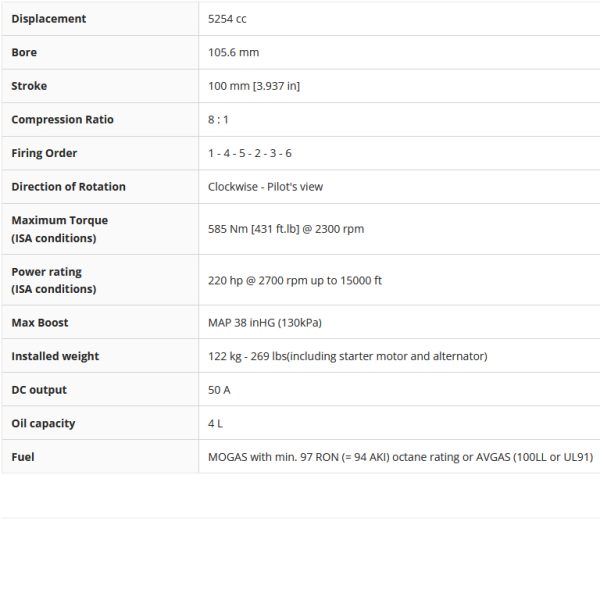Select the 105.6 mm bore value
Image resolution: width=600 pixels, height=600 pixels.
(233, 52)
